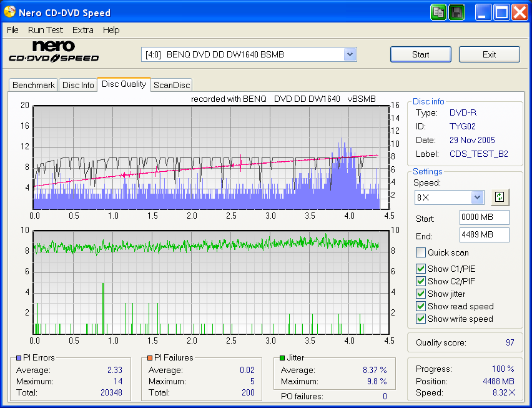This screenshot has height=408, width=532.
Task: Open the BENQ drive selection dropdown
Action: (x=350, y=54)
